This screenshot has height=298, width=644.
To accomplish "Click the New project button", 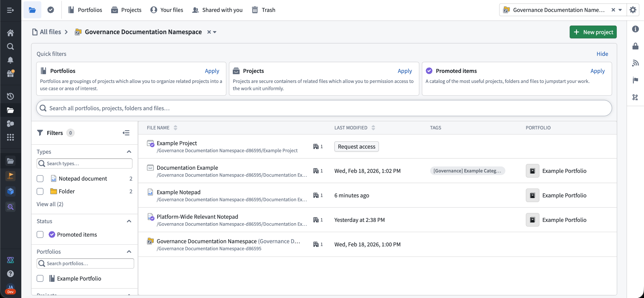I will tap(593, 32).
